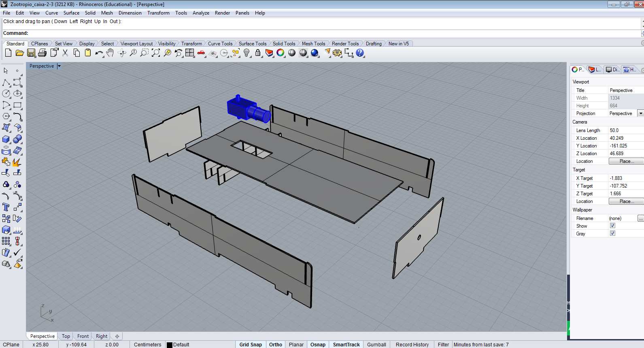
Task: Click the checkmark icon in left sidebar
Action: pos(17,252)
